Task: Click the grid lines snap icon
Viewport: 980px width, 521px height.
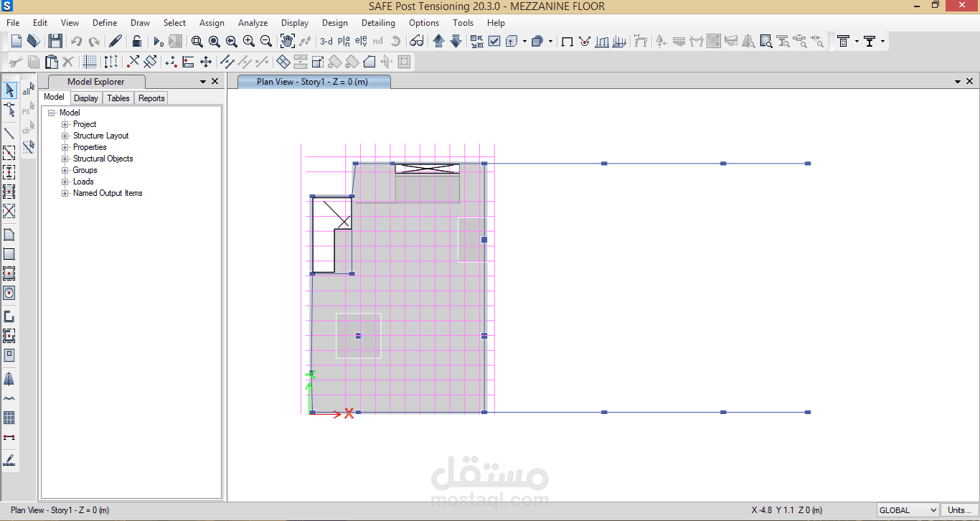Action: (89, 62)
